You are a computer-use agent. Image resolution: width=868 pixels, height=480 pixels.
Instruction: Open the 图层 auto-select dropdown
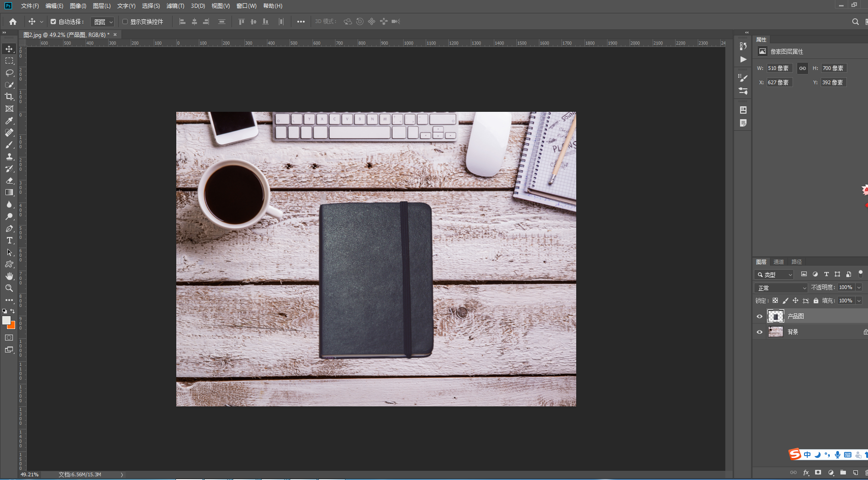tap(102, 22)
